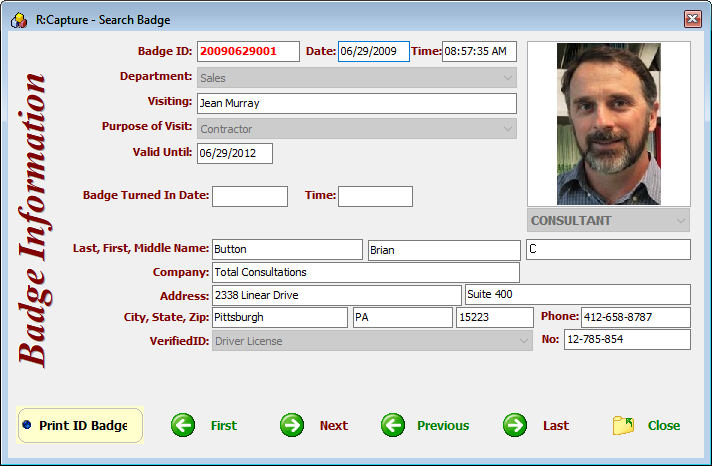Click the Valid Until field 06/29/2012

(235, 154)
